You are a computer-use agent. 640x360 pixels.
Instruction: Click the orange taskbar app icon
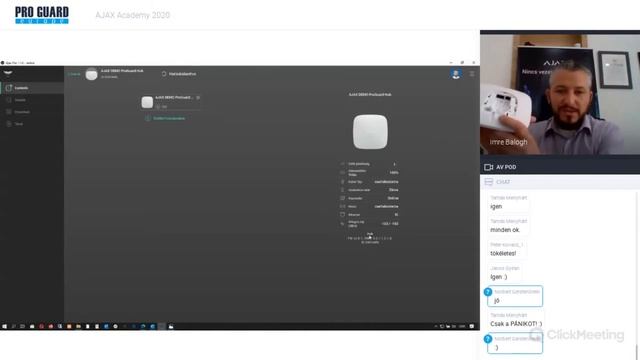[69, 327]
